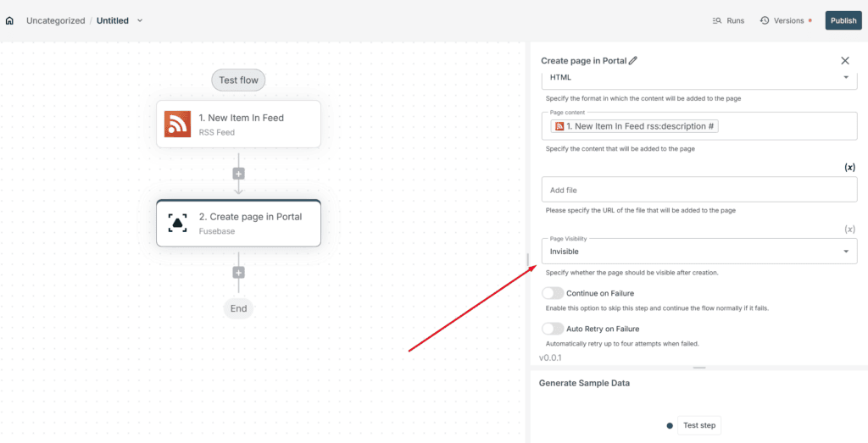Add step before the End node
Image resolution: width=868 pixels, height=443 pixels.
click(238, 273)
